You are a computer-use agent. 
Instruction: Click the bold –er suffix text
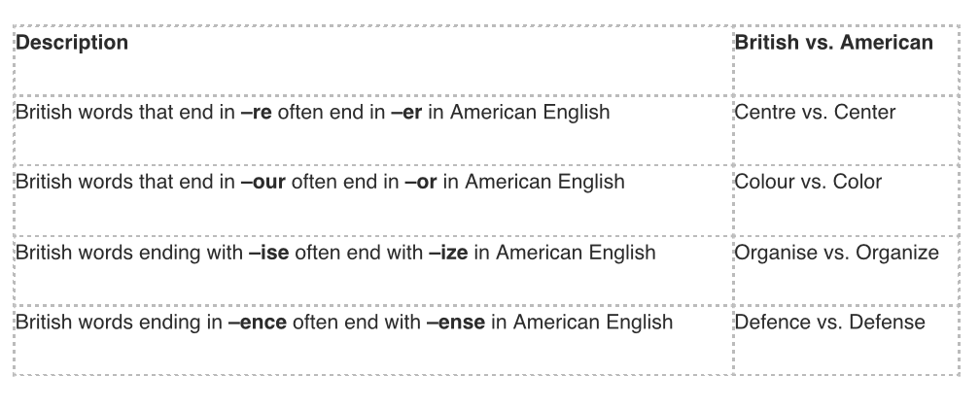tap(405, 113)
